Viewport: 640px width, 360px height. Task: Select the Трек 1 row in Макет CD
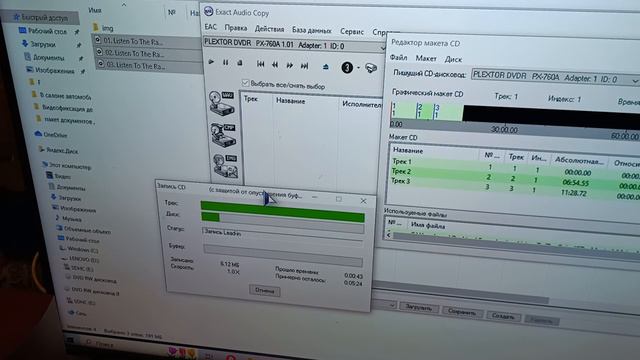tap(515, 166)
